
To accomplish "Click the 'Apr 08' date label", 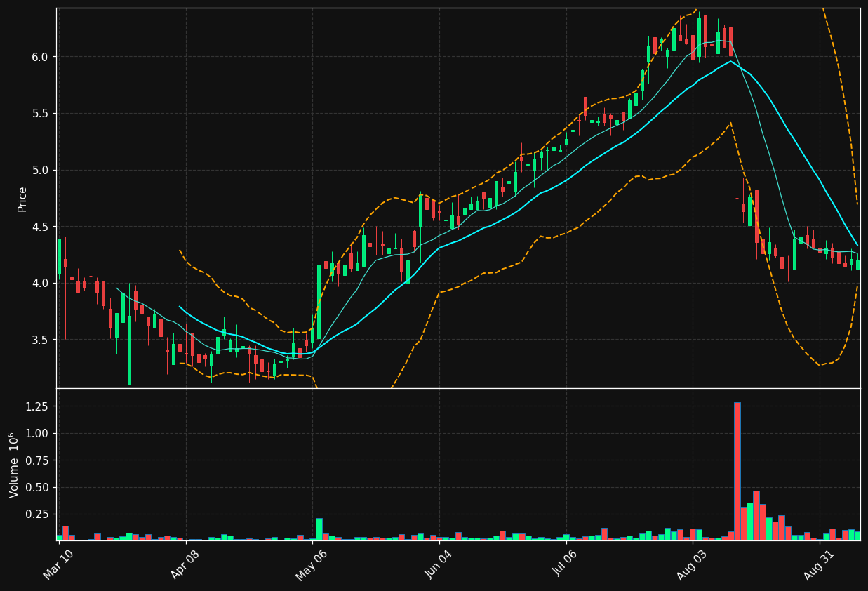I will pos(186,565).
